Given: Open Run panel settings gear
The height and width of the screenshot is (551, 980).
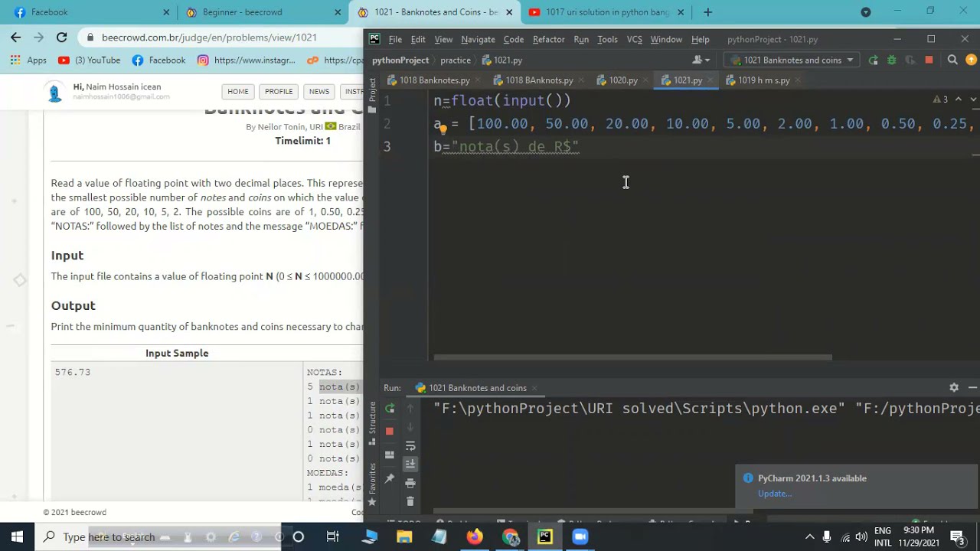Looking at the screenshot, I should [x=954, y=388].
